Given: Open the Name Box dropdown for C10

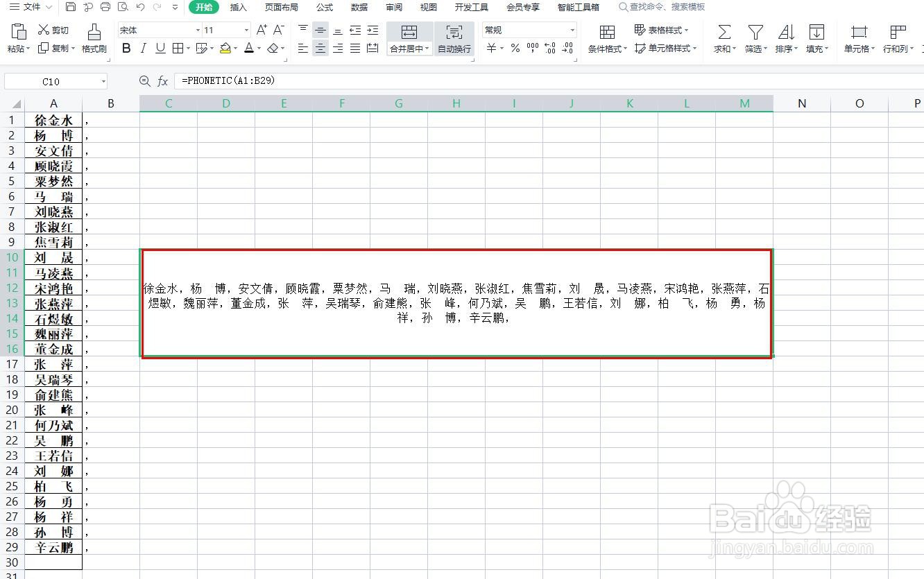Looking at the screenshot, I should pyautogui.click(x=103, y=81).
